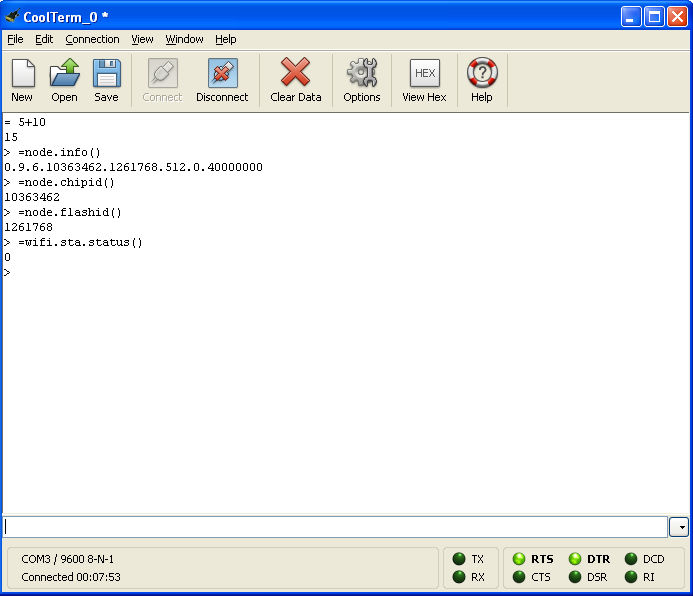Toggle the RTS signal indicator

point(519,559)
